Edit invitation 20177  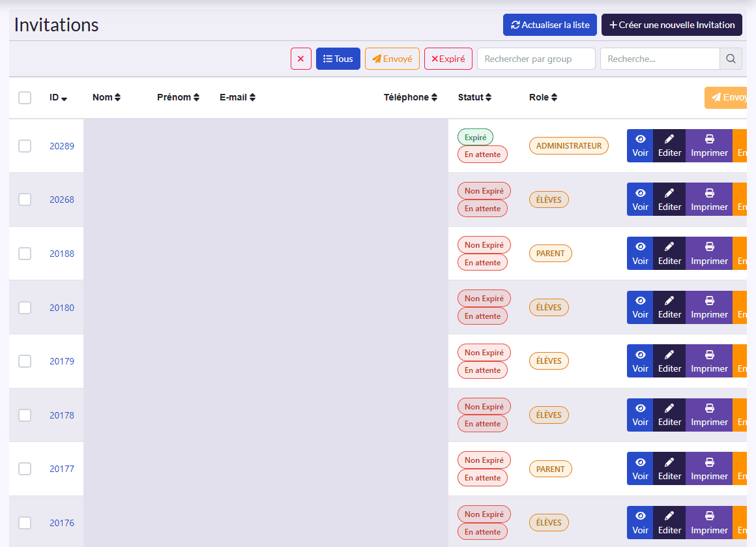(669, 469)
